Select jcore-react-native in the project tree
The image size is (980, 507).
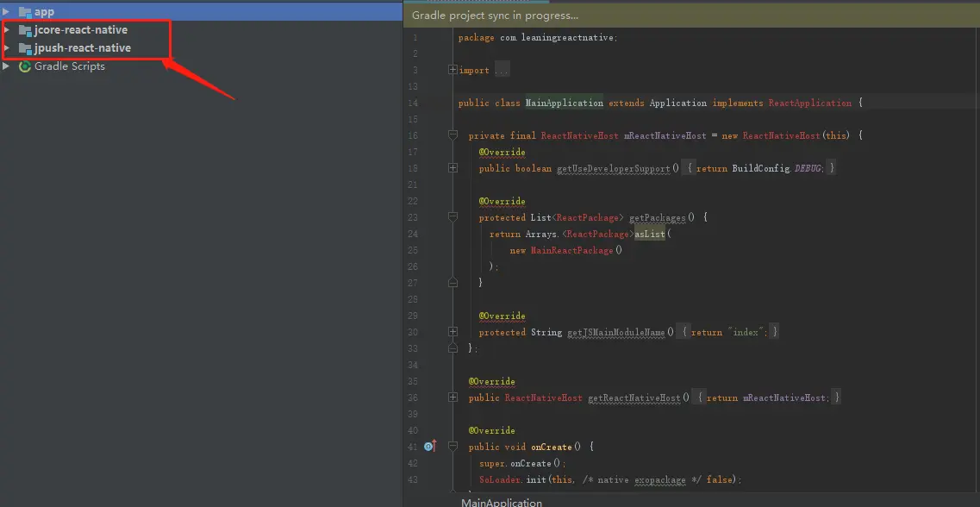[x=81, y=30]
